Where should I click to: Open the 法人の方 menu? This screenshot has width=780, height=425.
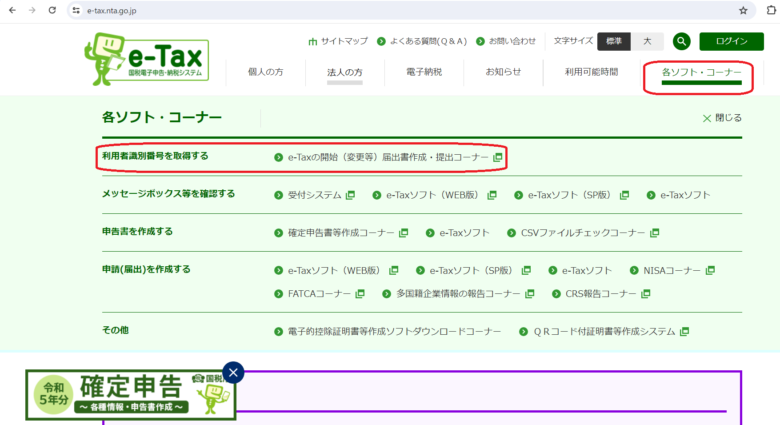click(x=345, y=72)
